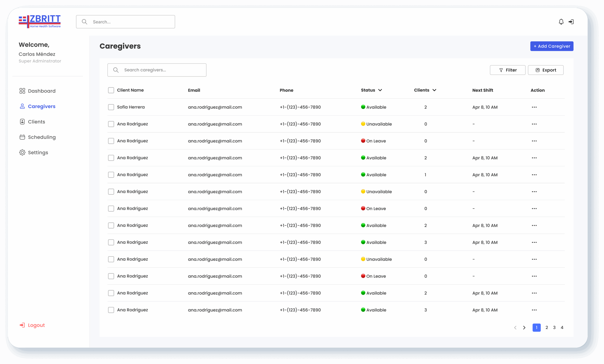Click the name Sofía Herrera
604x364 pixels.
131,107
